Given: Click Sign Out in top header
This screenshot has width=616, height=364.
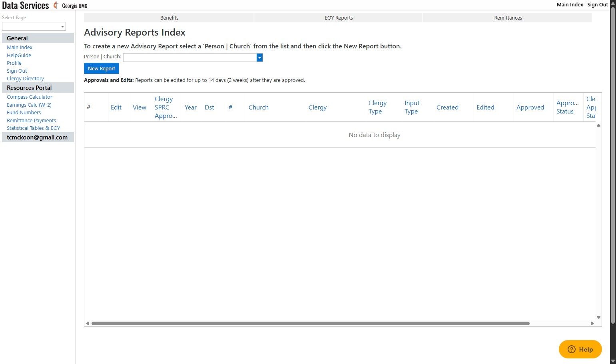Looking at the screenshot, I should pyautogui.click(x=598, y=5).
